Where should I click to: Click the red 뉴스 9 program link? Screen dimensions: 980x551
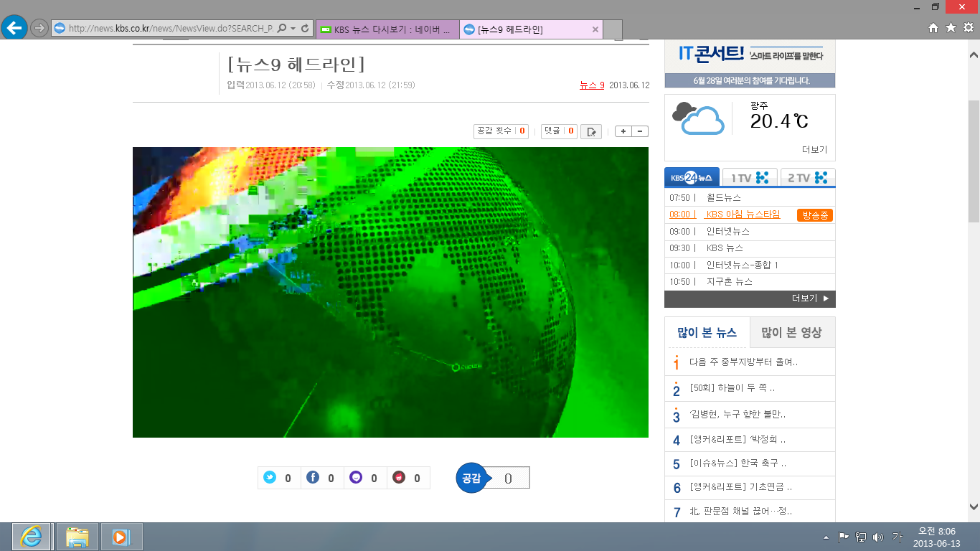[x=592, y=85]
